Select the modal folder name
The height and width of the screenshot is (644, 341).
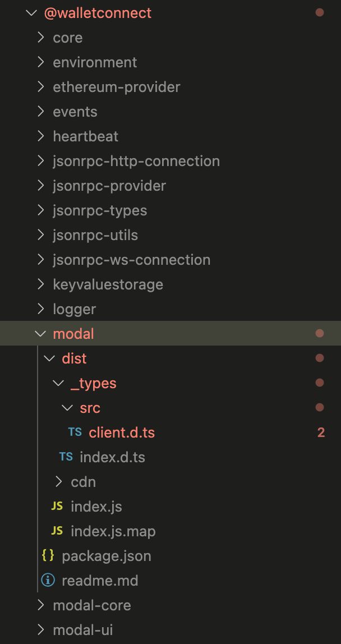tap(73, 333)
